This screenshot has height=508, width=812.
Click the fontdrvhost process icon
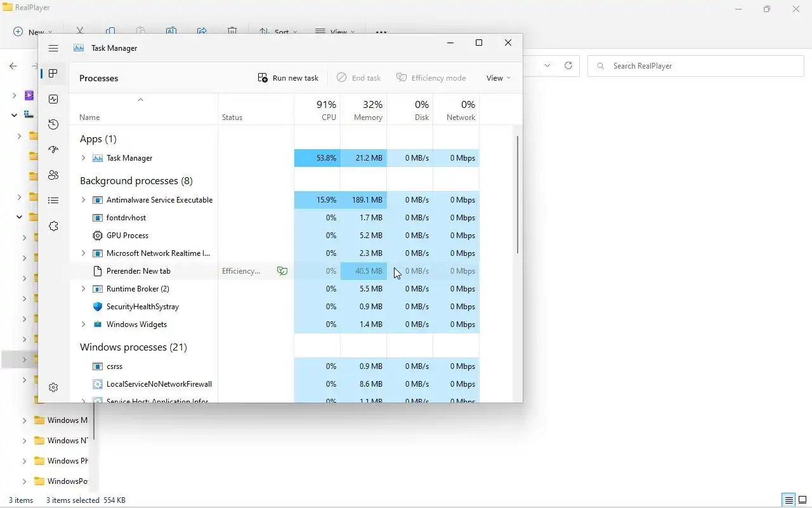(x=97, y=218)
